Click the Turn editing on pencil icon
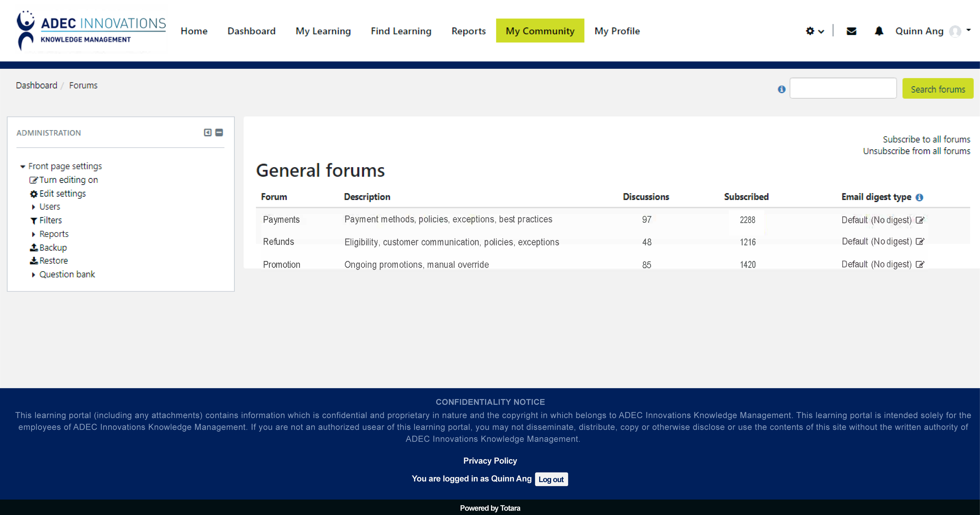Viewport: 980px width, 515px height. point(33,180)
